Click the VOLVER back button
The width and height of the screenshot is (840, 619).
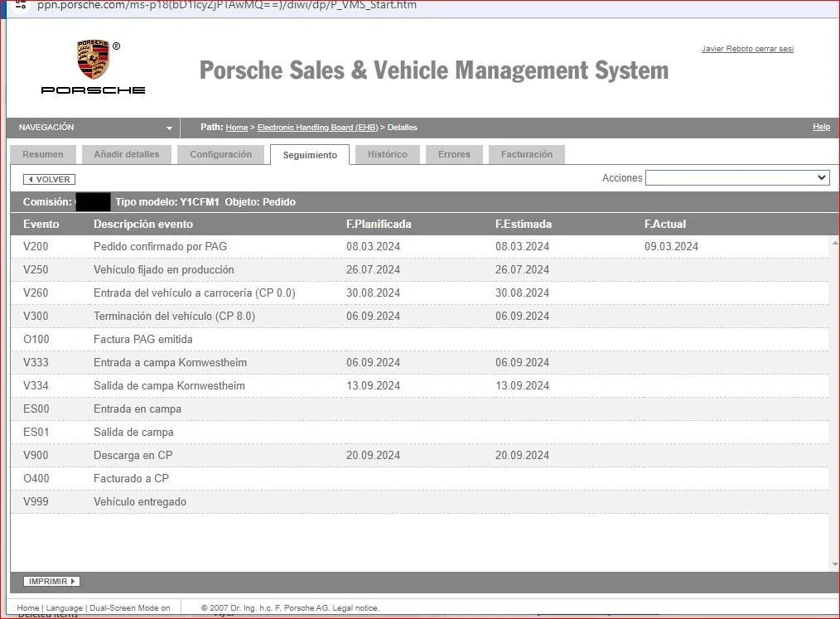(49, 180)
